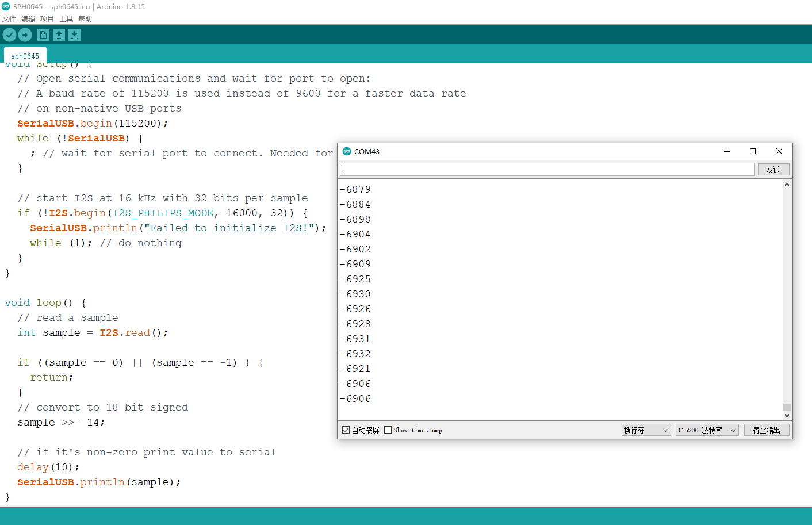Focus the serial monitor send input field

coord(547,169)
